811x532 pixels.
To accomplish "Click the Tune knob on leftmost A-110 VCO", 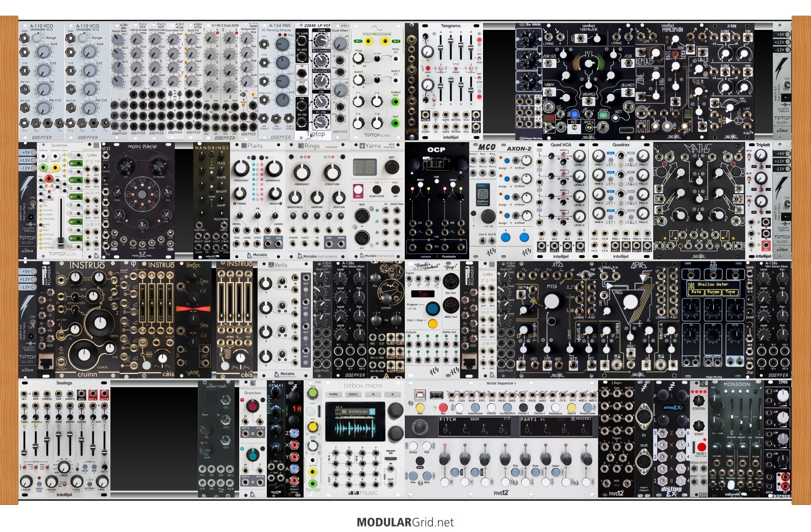I will point(43,52).
